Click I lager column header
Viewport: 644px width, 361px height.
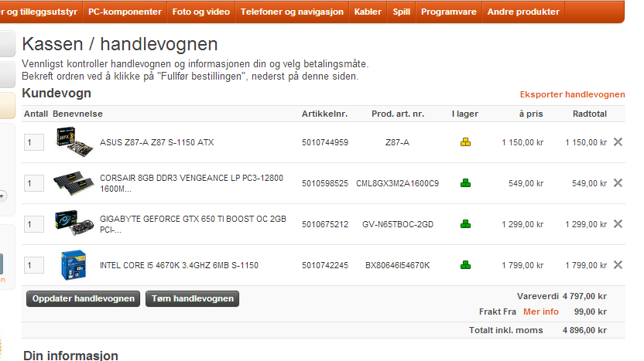[465, 114]
